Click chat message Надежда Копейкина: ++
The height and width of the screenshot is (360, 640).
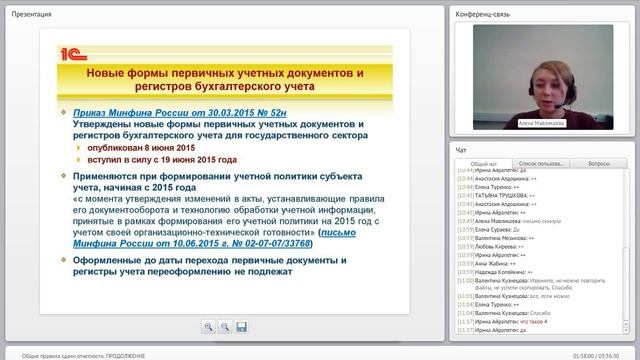tap(495, 272)
